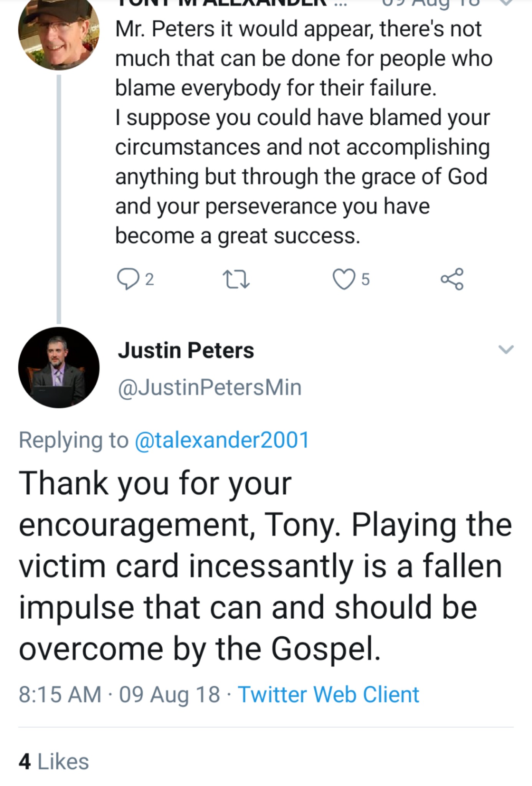Tap the like count 5 beside the heart
The width and height of the screenshot is (532, 786).
pyautogui.click(x=365, y=279)
